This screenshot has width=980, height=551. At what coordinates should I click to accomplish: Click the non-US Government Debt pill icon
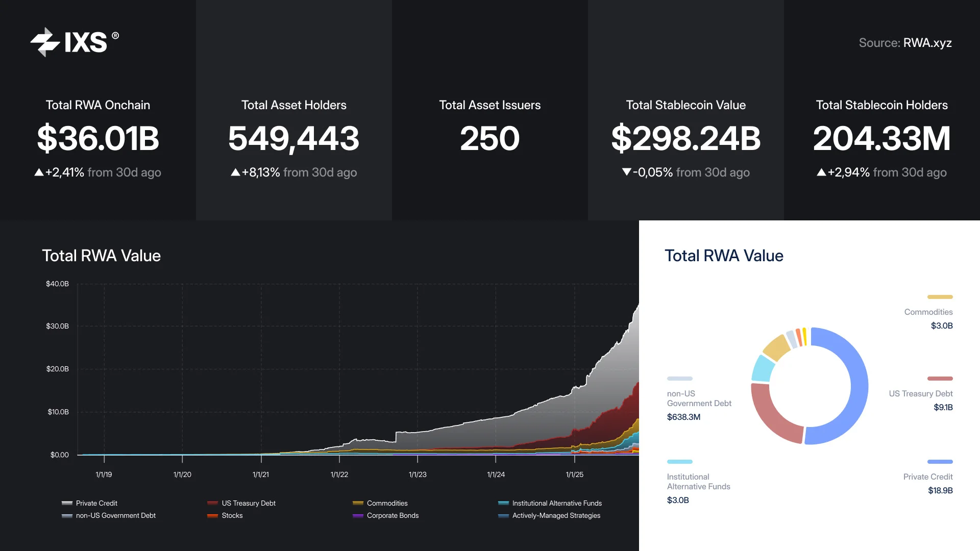point(679,378)
